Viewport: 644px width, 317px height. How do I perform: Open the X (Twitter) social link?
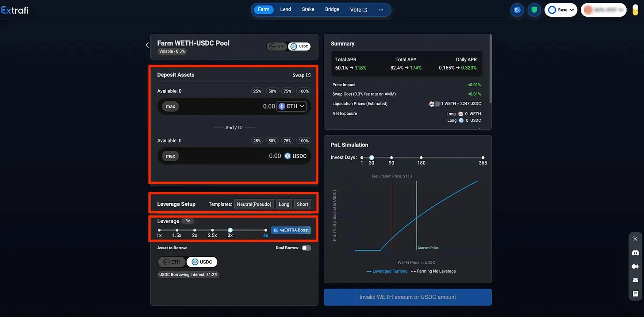click(x=636, y=239)
